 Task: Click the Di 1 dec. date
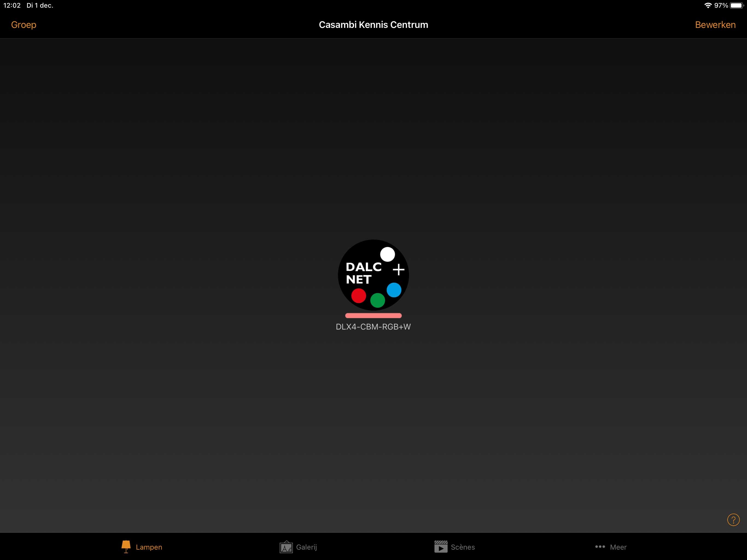click(x=40, y=5)
